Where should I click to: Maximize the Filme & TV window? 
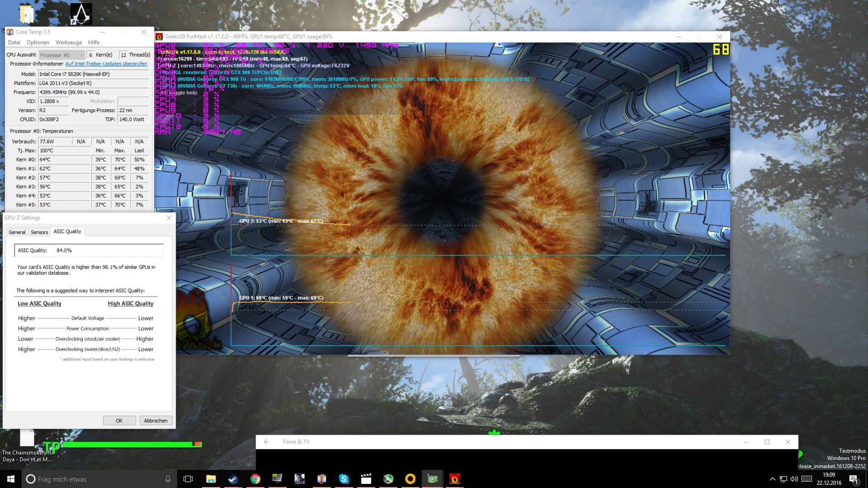tap(767, 442)
